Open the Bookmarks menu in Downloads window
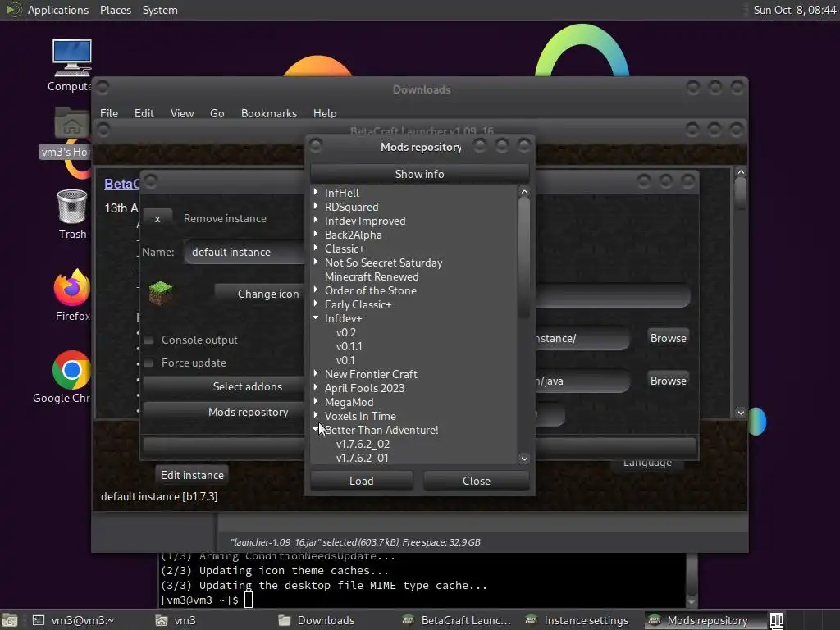Image resolution: width=840 pixels, height=630 pixels. [x=269, y=113]
